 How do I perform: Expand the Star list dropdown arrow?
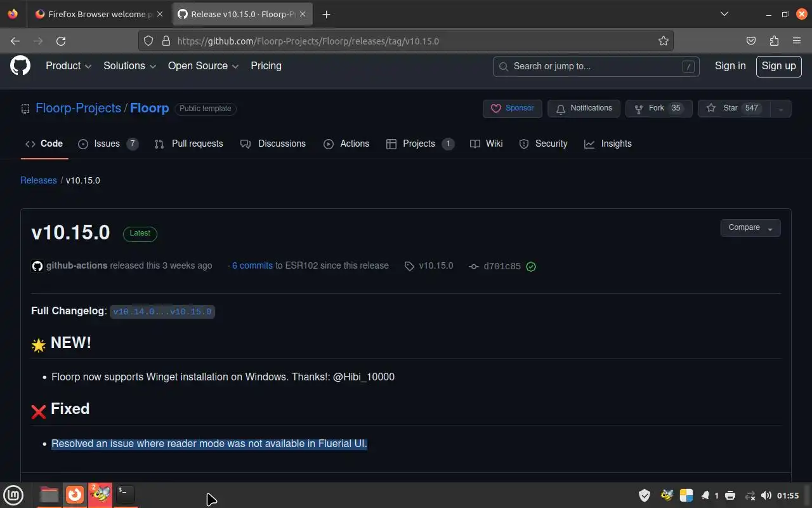781,109
